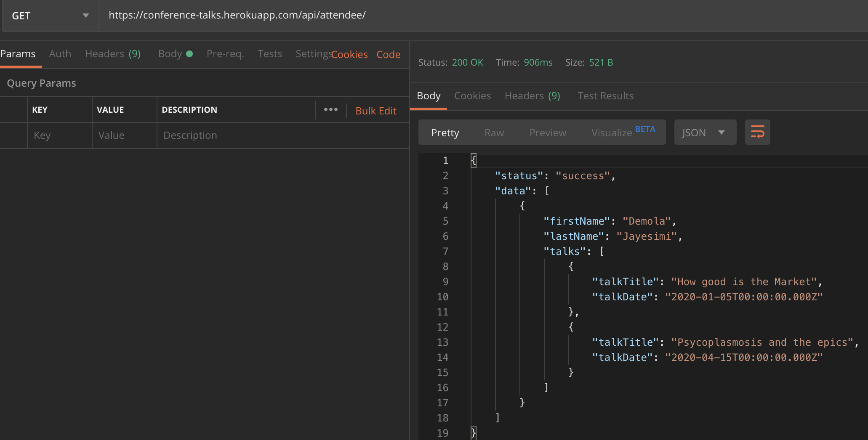The width and height of the screenshot is (868, 440).
Task: Click the KEY column header
Action: point(40,110)
